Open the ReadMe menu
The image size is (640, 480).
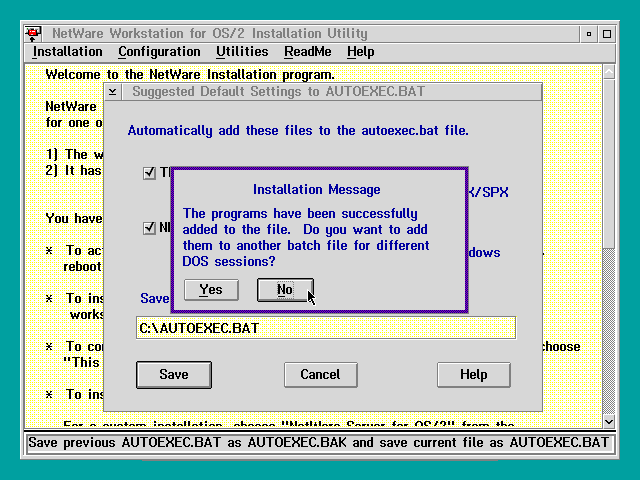(308, 52)
